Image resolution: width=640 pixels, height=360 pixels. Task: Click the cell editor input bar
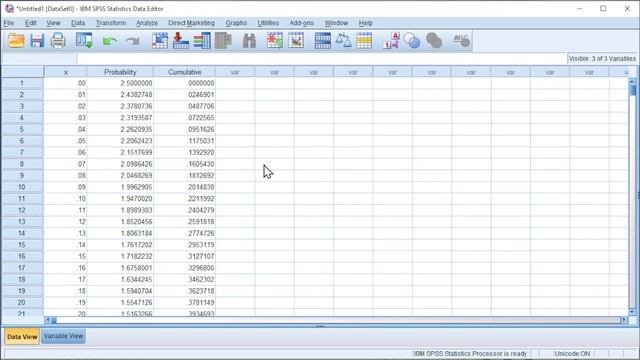pos(321,59)
